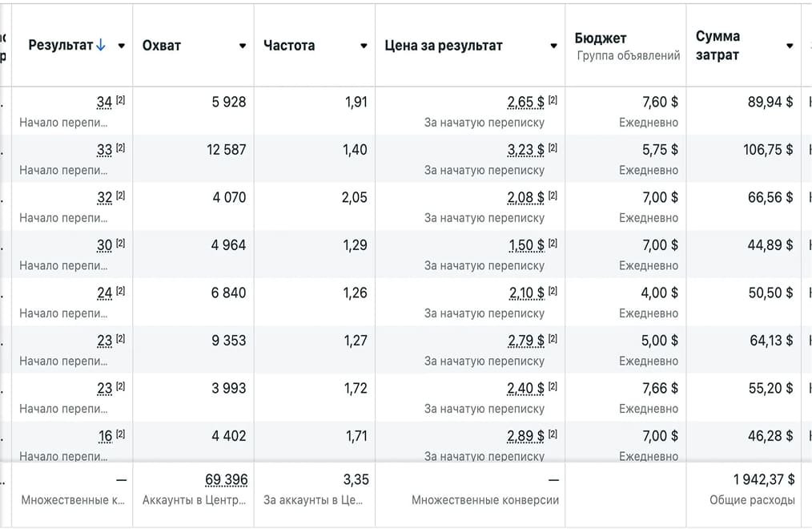This screenshot has height=529, width=812.
Task: Click footnote [2] marker beside result 16
Action: [x=121, y=434]
